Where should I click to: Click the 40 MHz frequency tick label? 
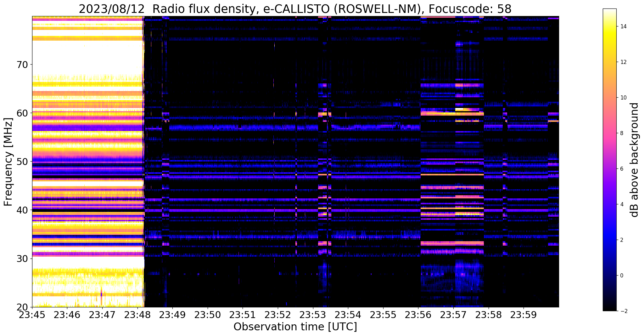pos(22,210)
